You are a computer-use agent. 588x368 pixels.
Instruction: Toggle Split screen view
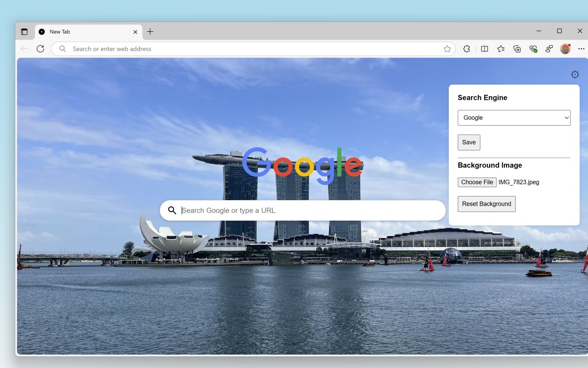[x=484, y=49]
